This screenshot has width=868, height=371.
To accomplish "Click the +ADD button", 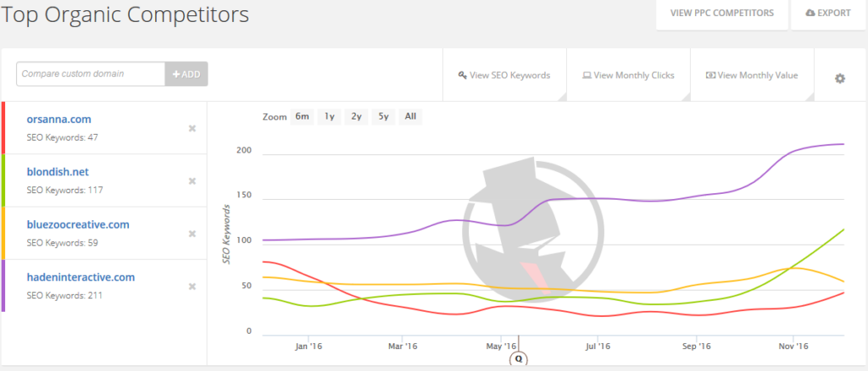I will 186,74.
